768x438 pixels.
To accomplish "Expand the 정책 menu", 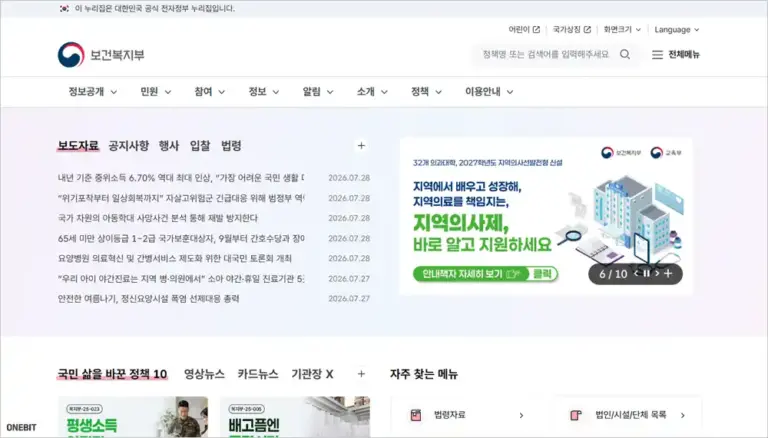I will [426, 92].
